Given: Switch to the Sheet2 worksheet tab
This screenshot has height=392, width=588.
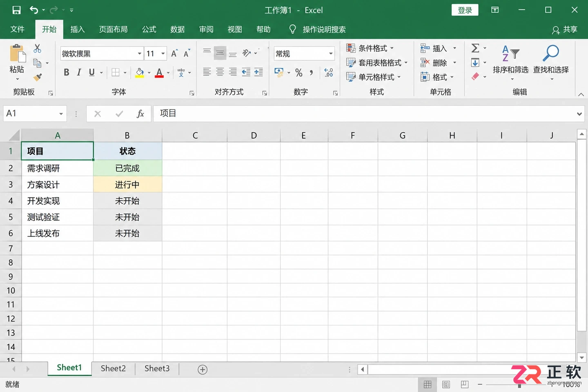Looking at the screenshot, I should (113, 368).
